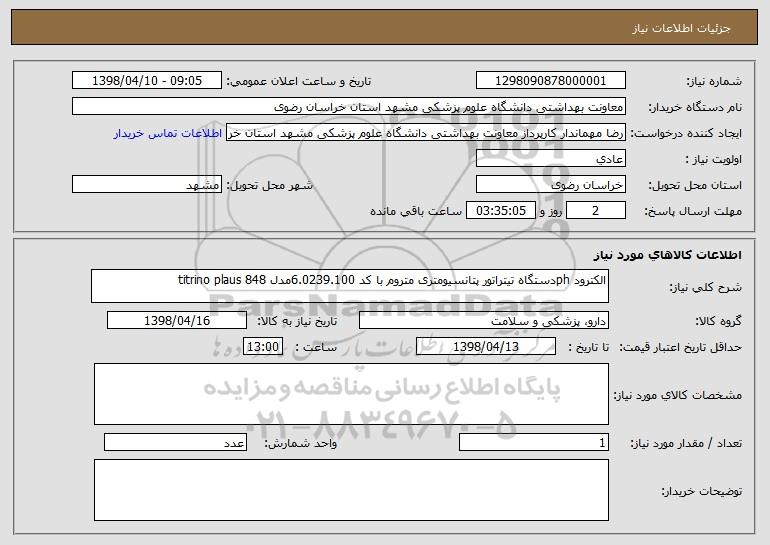
Task: Click the روز و label beside day count
Action: pyautogui.click(x=550, y=211)
